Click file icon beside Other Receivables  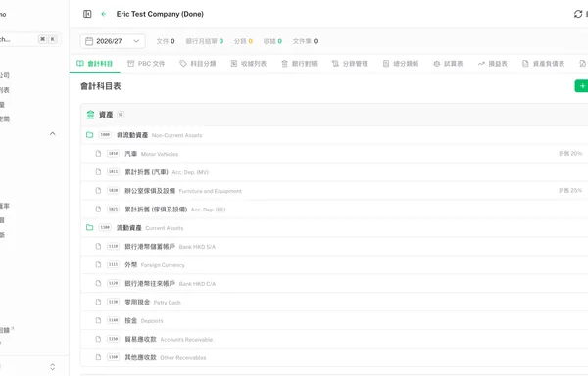pyautogui.click(x=98, y=357)
